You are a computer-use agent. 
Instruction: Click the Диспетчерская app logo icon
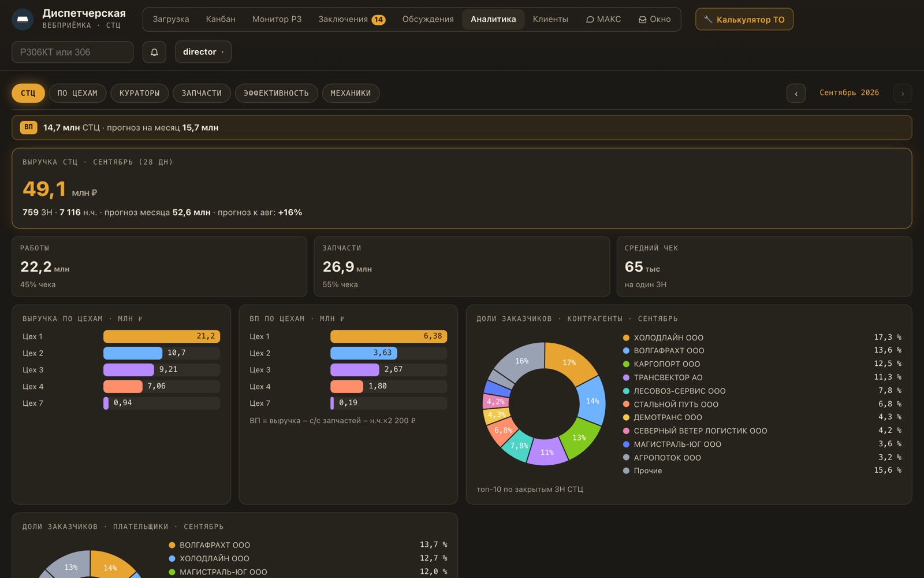[23, 19]
